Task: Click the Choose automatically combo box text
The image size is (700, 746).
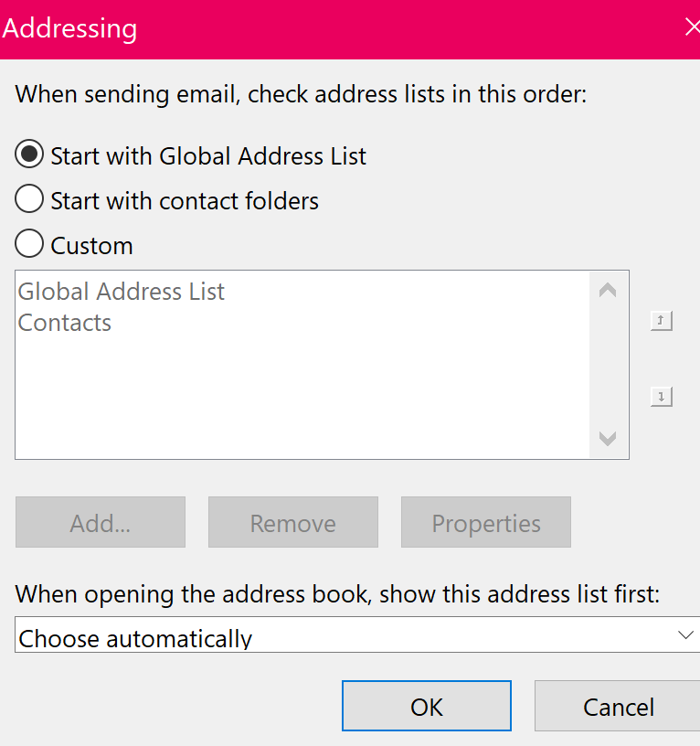Action: (135, 638)
